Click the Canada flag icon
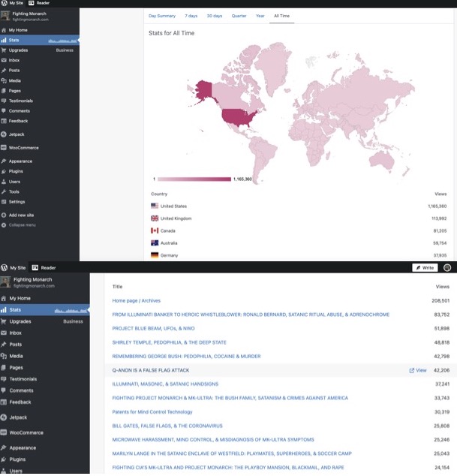The image size is (457, 476). point(155,230)
